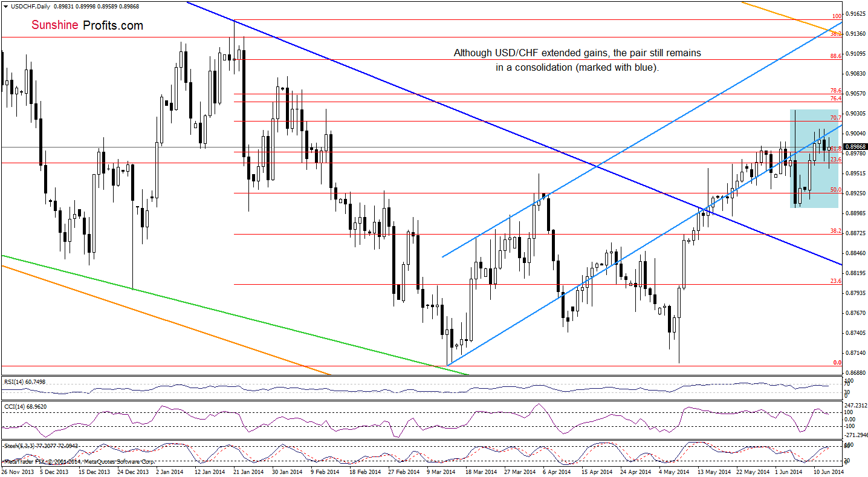Select the 100 Fibonacci retracement label

tap(837, 16)
